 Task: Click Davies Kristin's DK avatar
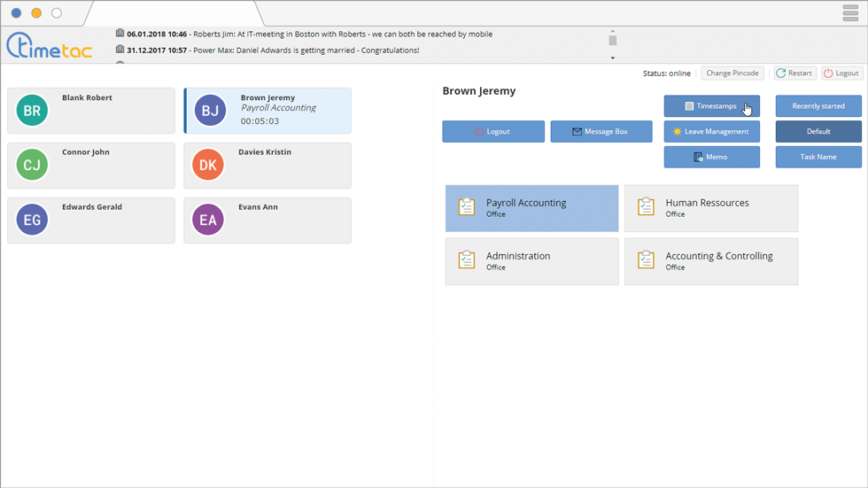208,166
